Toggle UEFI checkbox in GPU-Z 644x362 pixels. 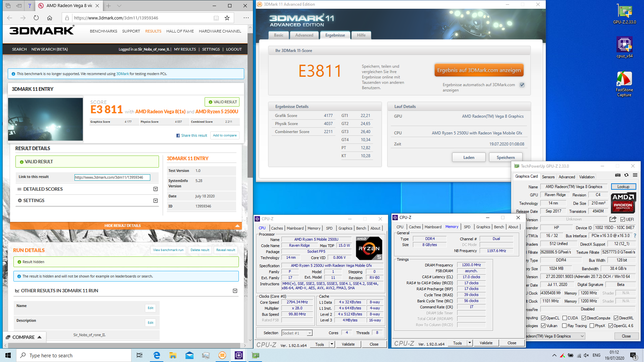pyautogui.click(x=623, y=219)
